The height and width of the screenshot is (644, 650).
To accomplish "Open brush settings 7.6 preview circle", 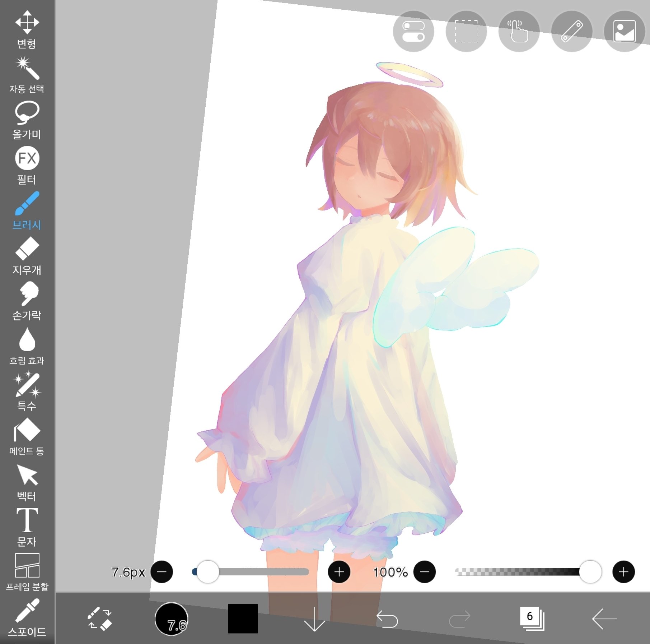I will (x=172, y=619).
